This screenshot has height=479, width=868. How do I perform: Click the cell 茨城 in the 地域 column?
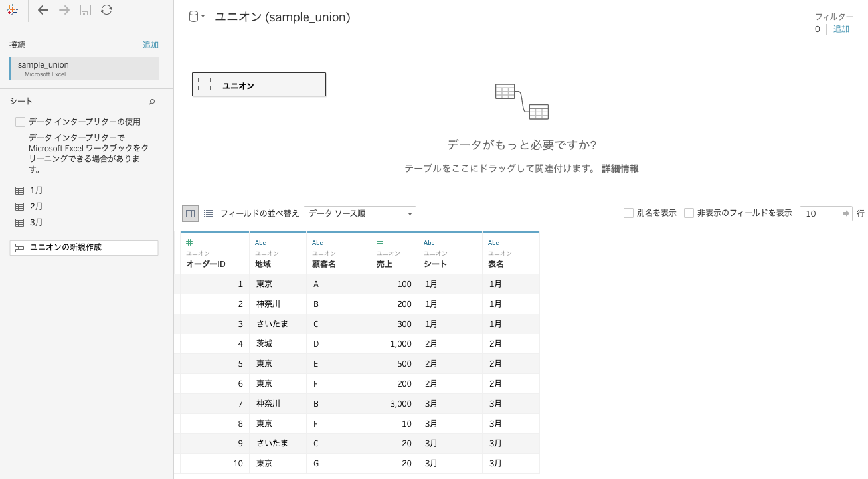pyautogui.click(x=278, y=344)
